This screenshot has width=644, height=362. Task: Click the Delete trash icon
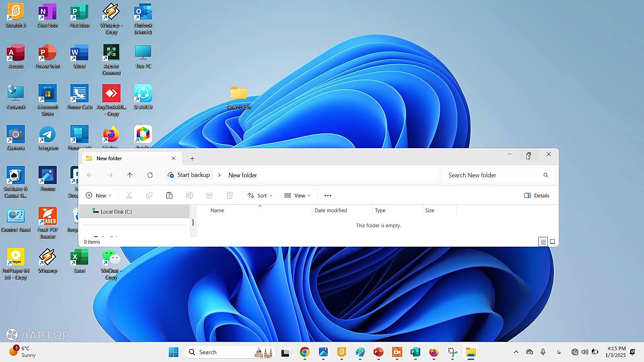pos(230,195)
